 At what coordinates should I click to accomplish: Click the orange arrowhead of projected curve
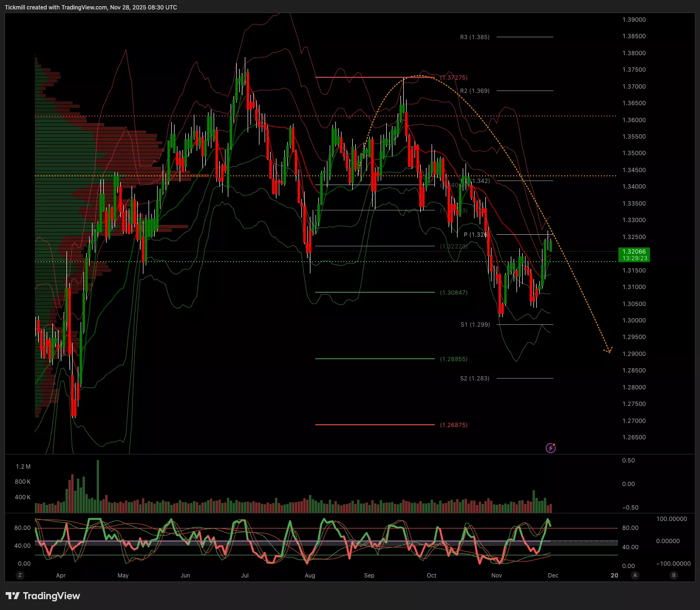[609, 351]
